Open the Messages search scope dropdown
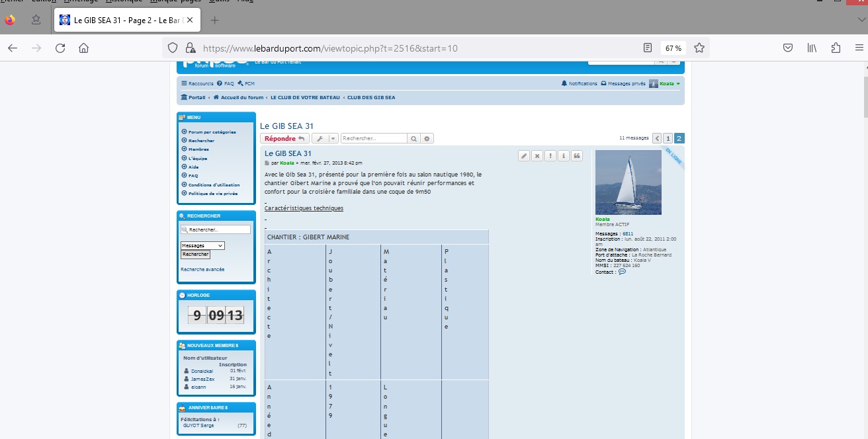The height and width of the screenshot is (439, 868). pyautogui.click(x=202, y=245)
